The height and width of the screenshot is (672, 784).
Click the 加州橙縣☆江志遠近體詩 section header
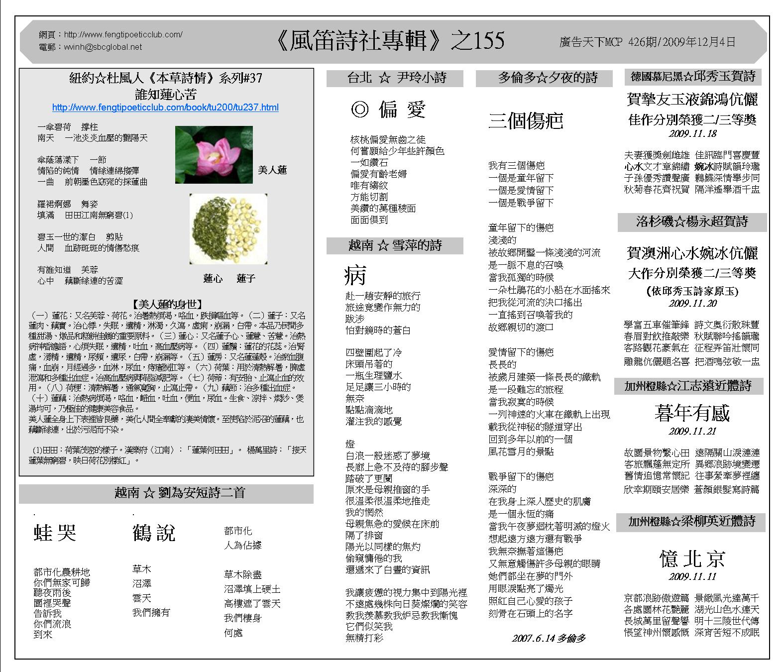pyautogui.click(x=691, y=386)
